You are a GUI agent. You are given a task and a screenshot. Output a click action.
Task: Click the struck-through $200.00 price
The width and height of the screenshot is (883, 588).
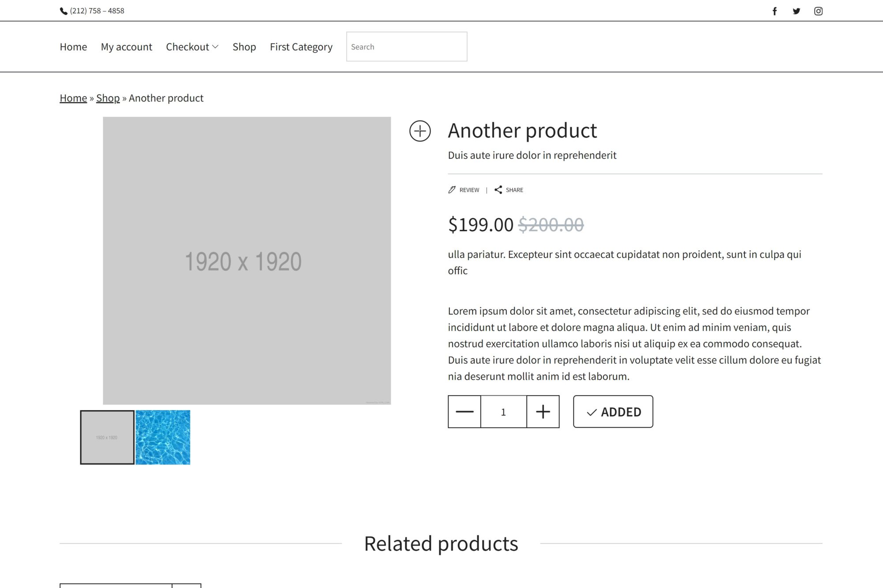pyautogui.click(x=551, y=225)
